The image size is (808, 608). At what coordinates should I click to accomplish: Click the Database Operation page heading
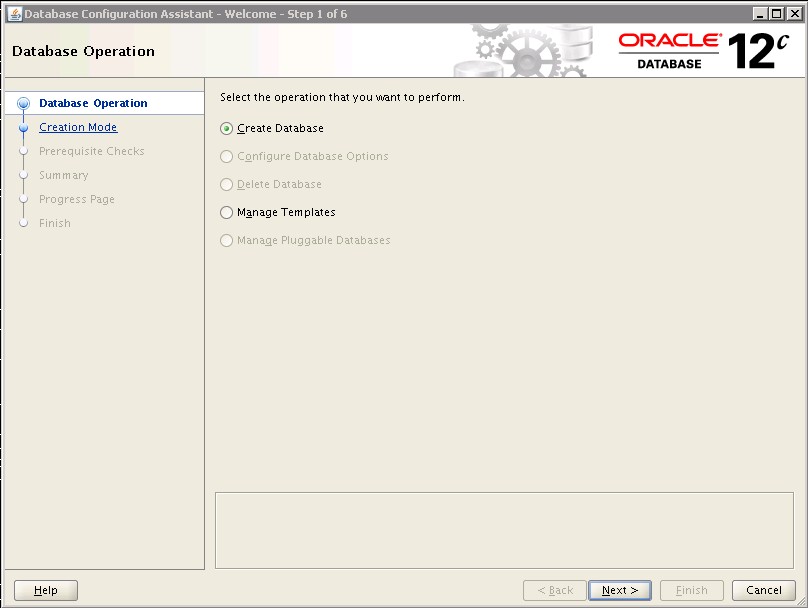(x=83, y=52)
